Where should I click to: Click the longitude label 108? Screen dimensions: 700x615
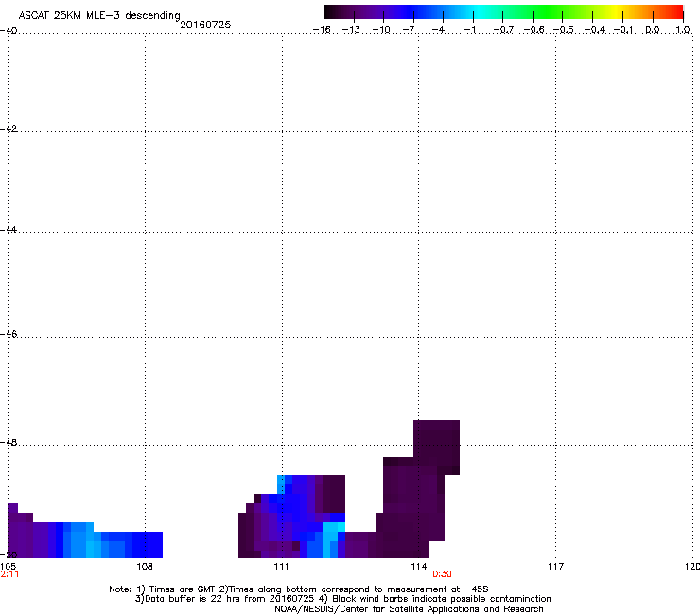145,567
